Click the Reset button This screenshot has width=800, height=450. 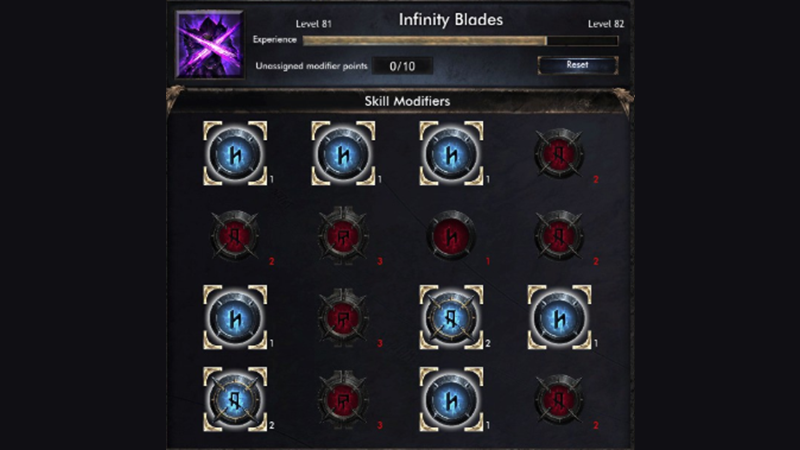pos(578,65)
